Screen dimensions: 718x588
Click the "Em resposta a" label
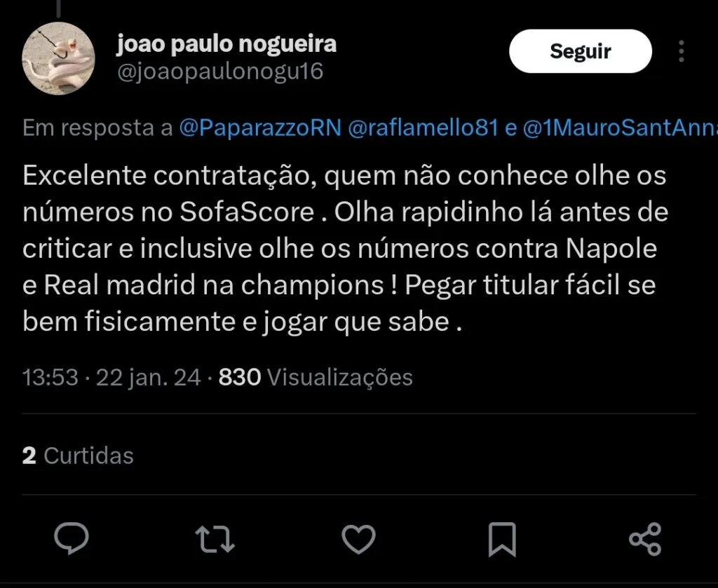(97, 128)
